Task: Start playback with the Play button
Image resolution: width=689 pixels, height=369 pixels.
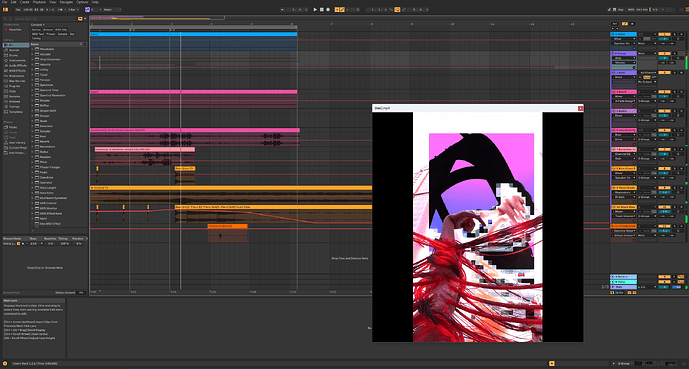Action: pyautogui.click(x=315, y=9)
